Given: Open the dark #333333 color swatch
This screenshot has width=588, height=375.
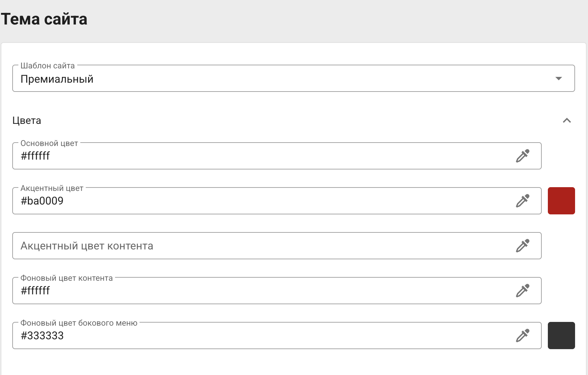Looking at the screenshot, I should click(x=561, y=336).
